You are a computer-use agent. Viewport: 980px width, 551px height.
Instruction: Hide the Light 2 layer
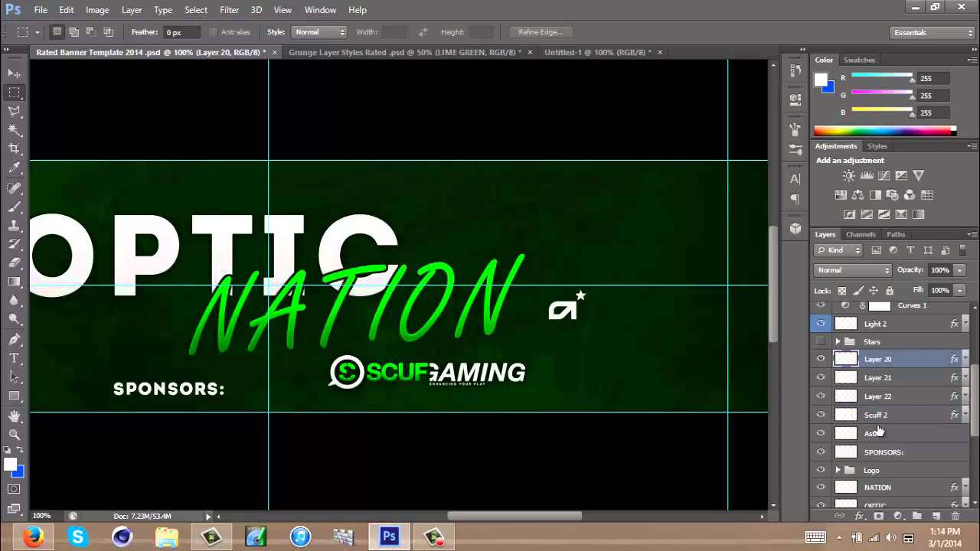[821, 324]
